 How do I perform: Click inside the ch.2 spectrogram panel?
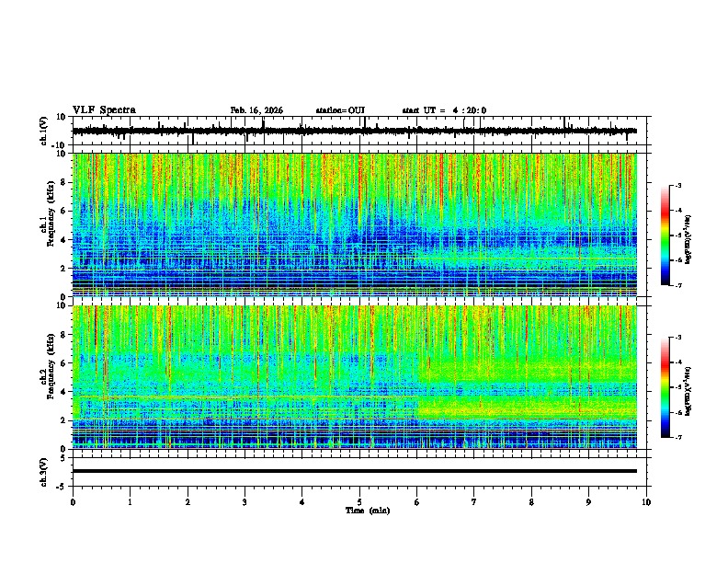point(354,377)
